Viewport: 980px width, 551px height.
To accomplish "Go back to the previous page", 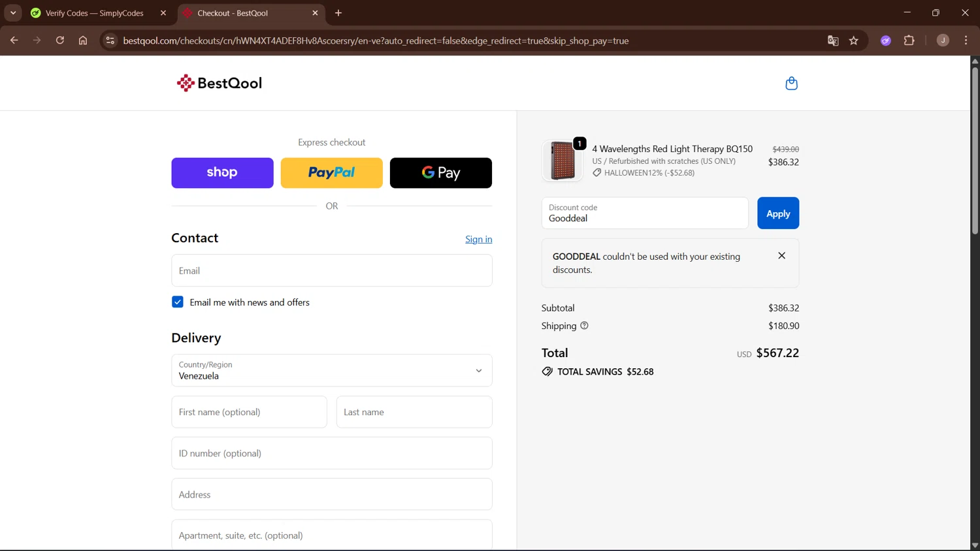I will point(14,40).
